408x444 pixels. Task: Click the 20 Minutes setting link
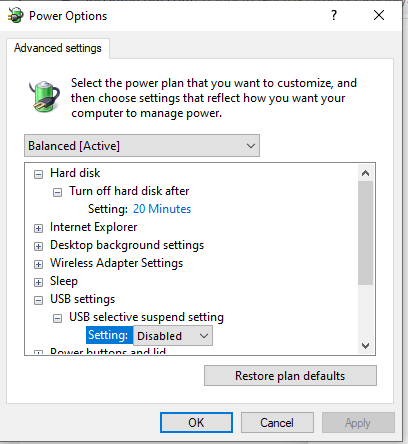pyautogui.click(x=162, y=209)
